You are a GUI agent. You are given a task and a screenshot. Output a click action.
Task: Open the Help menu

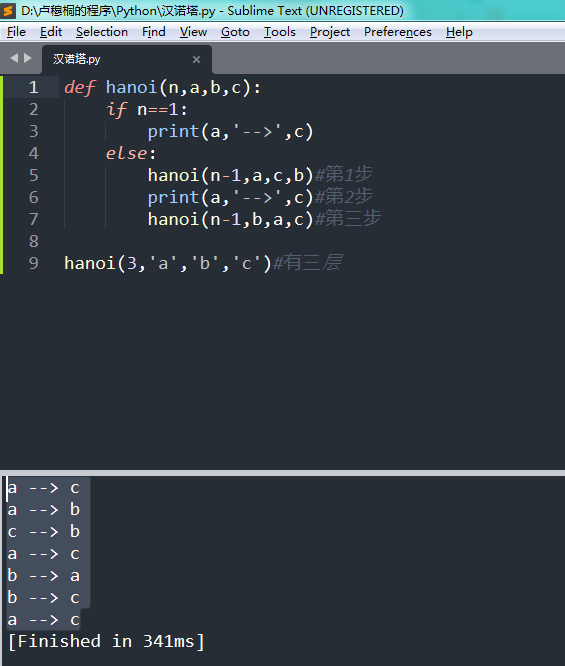tap(459, 32)
